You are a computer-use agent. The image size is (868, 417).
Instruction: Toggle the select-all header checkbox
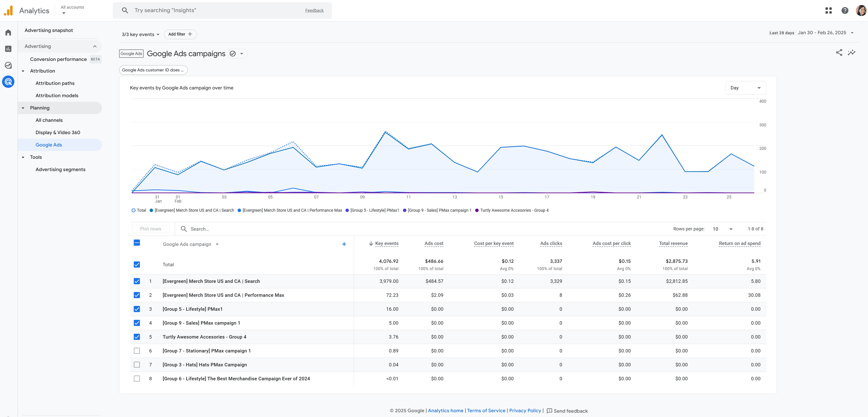pos(137,243)
